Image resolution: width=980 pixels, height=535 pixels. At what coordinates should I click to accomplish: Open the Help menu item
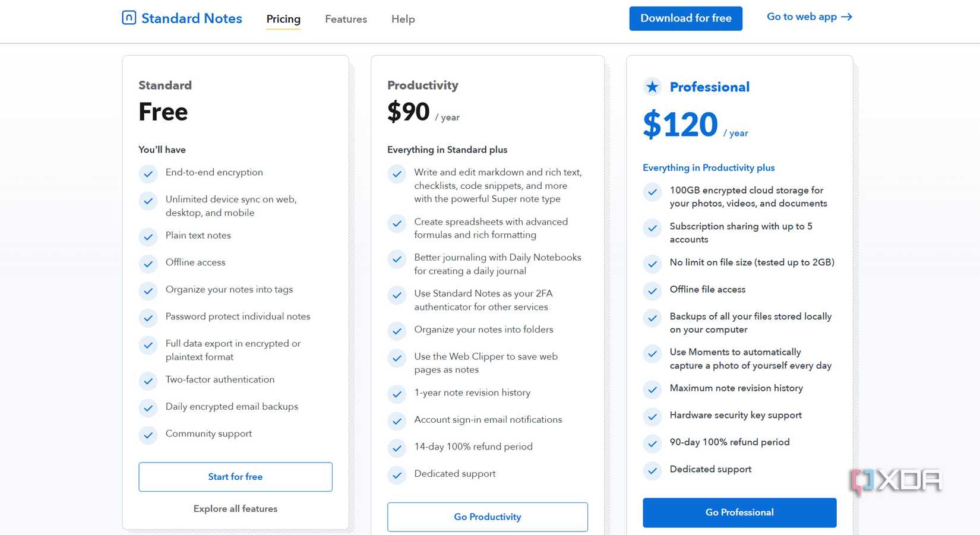pyautogui.click(x=403, y=19)
